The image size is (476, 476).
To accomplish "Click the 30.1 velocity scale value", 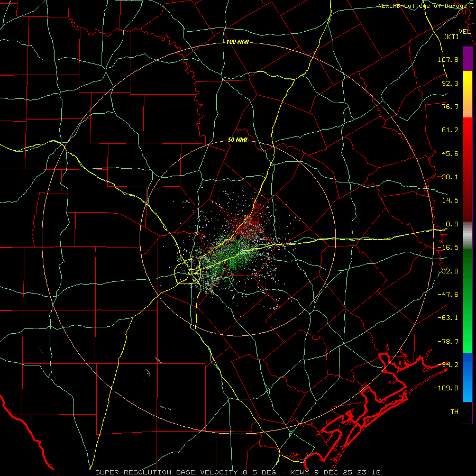I will [450, 177].
